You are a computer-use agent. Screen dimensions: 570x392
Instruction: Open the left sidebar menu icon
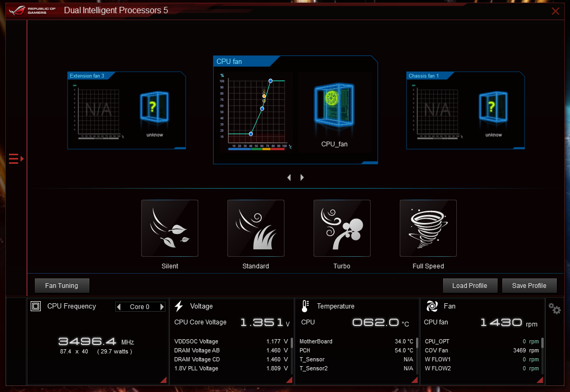16,159
